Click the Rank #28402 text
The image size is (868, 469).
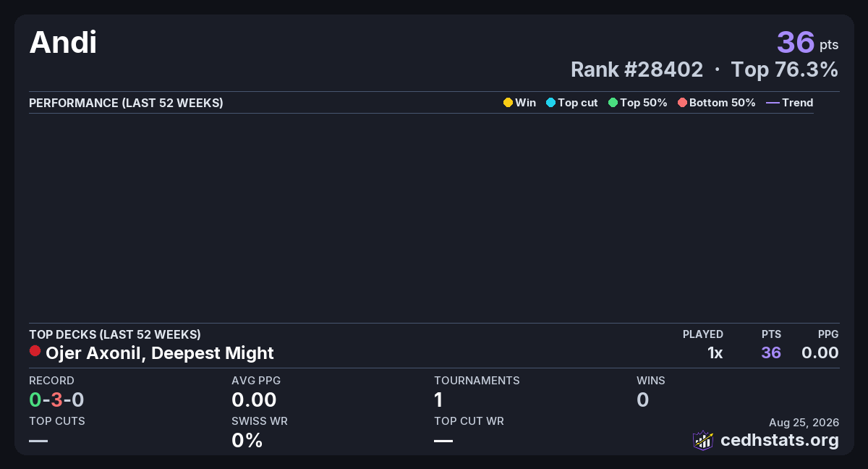(637, 69)
